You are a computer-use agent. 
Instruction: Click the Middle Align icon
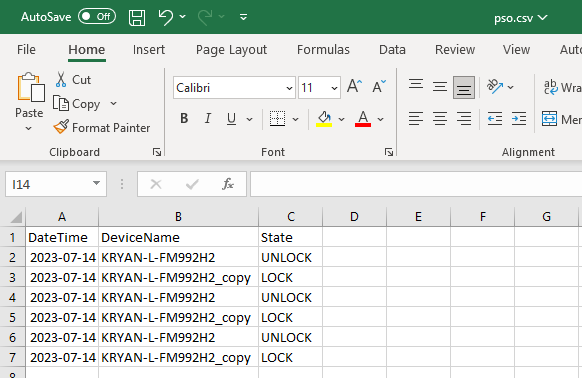click(x=440, y=87)
